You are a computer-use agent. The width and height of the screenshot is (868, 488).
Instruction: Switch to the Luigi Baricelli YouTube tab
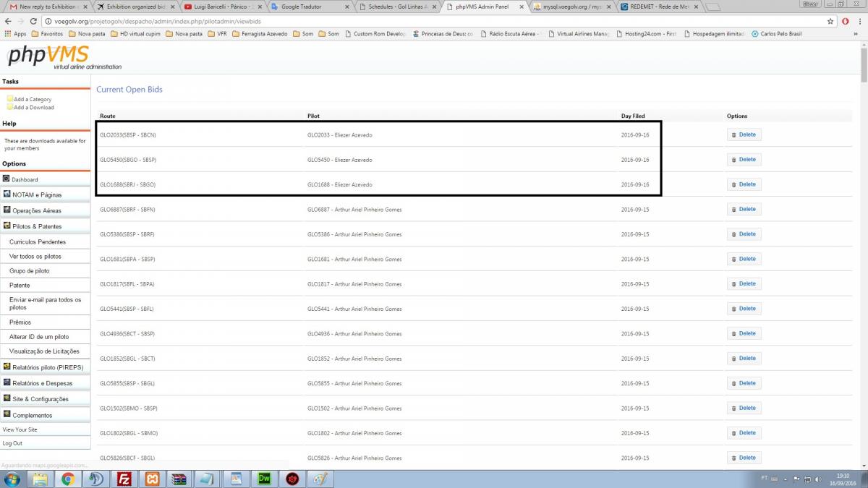[x=221, y=7]
